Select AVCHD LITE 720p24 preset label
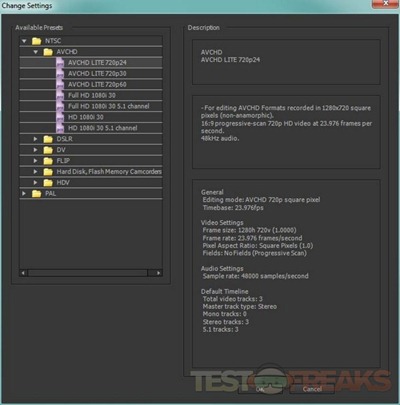 97,63
